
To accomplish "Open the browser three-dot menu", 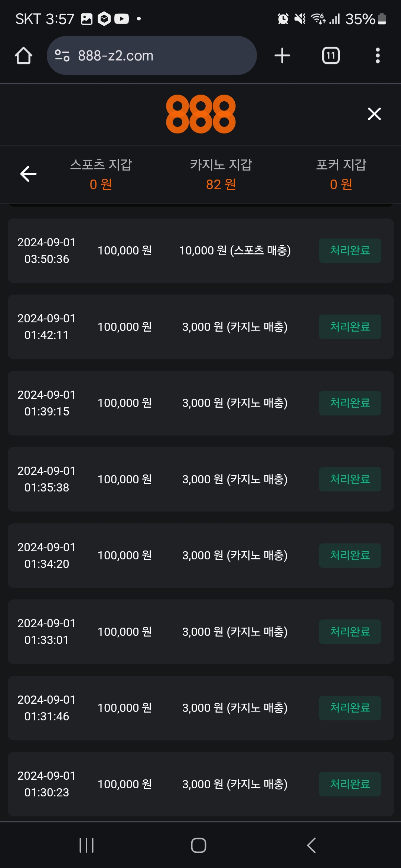I will pos(378,56).
